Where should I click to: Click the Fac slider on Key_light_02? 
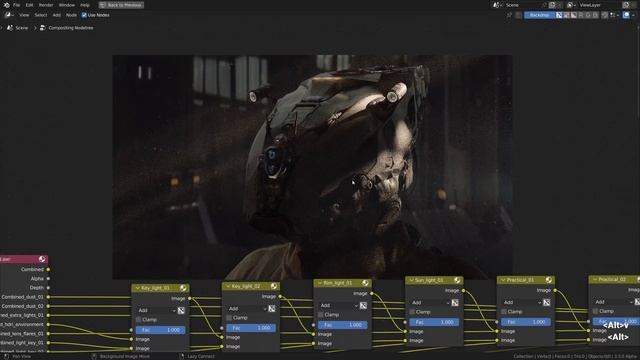point(251,328)
